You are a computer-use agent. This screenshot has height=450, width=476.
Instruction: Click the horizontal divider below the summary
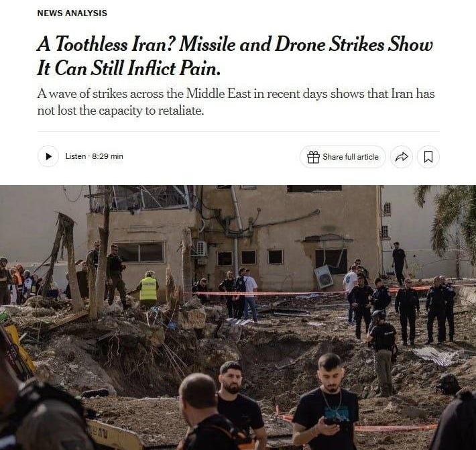coord(238,132)
